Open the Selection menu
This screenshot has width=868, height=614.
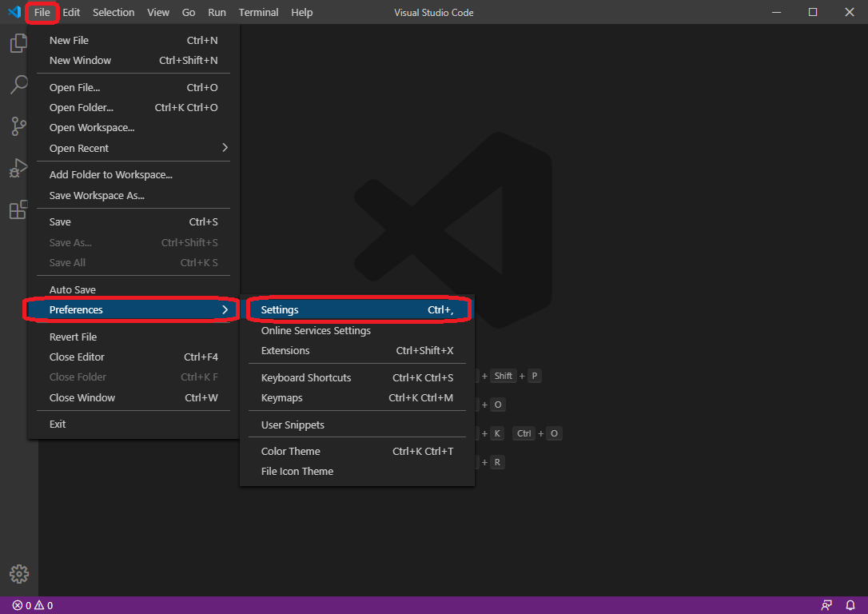point(113,12)
